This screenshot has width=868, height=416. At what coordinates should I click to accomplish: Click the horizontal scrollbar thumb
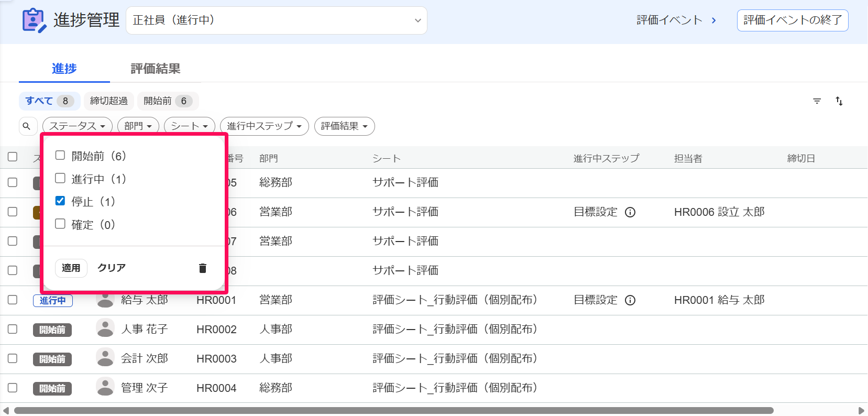click(394, 411)
